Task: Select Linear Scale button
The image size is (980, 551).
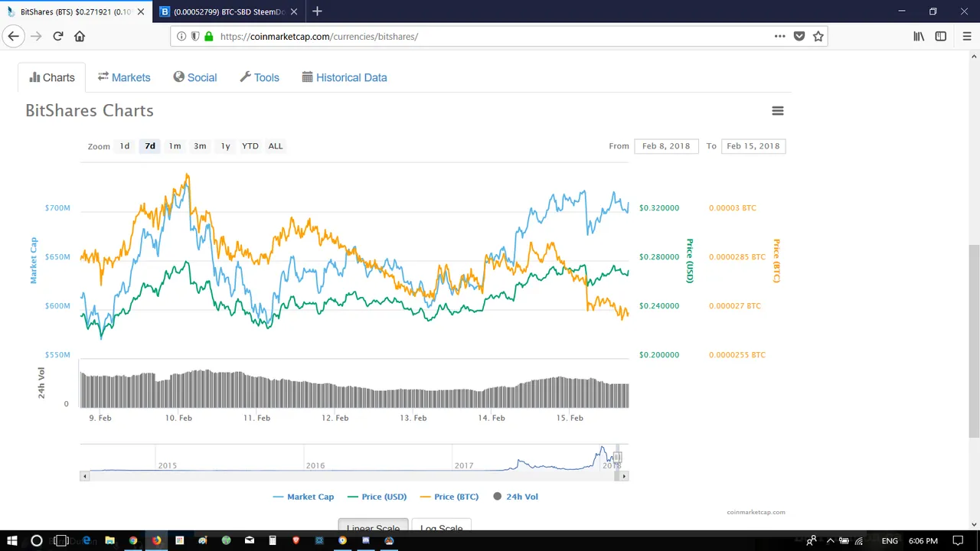Action: coord(373,528)
